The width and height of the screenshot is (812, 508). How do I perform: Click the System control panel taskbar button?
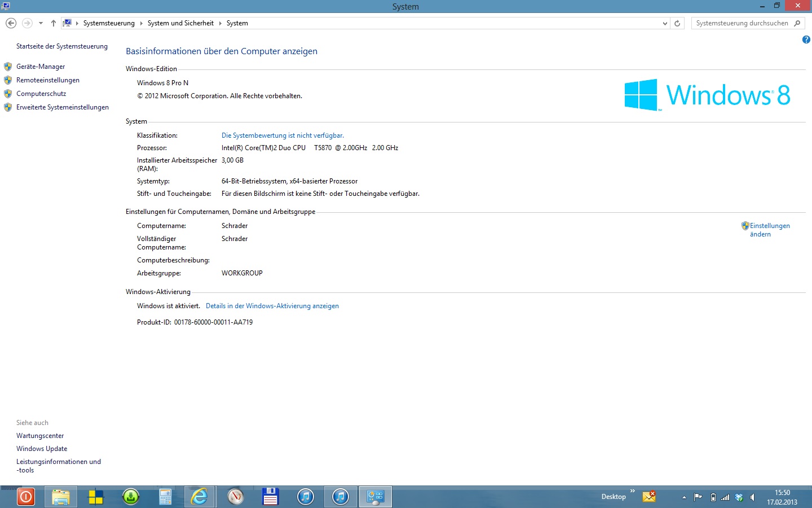coord(375,497)
